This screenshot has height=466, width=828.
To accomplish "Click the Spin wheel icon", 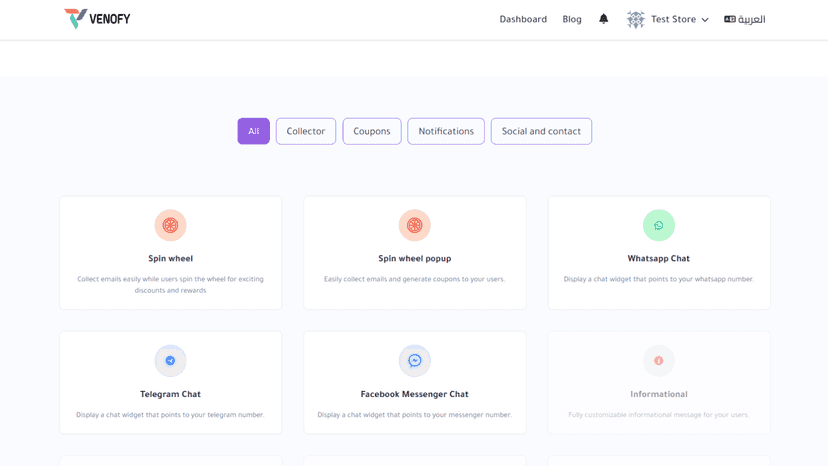I will tap(171, 225).
